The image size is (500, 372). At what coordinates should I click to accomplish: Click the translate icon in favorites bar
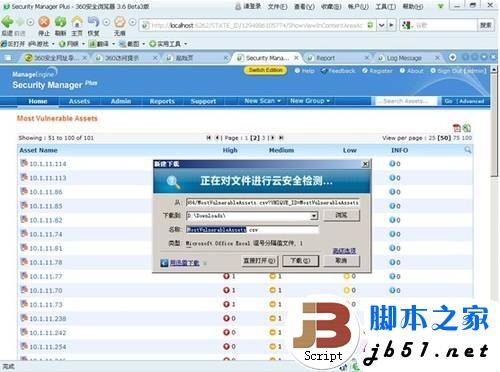(x=92, y=44)
